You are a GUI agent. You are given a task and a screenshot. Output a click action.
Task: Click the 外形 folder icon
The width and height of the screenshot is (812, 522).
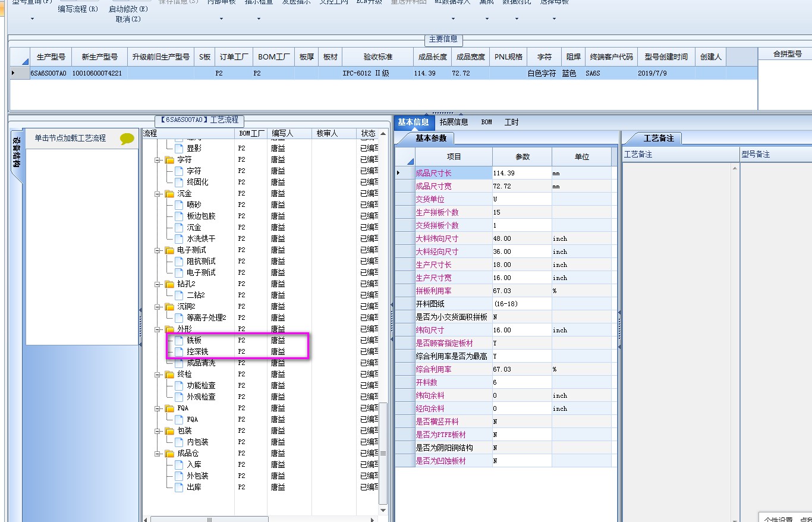169,329
